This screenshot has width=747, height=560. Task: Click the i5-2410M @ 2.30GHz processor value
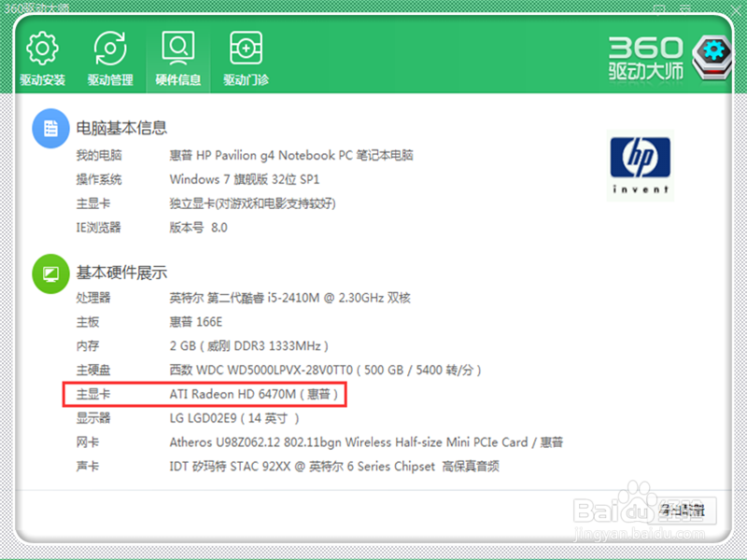point(290,298)
